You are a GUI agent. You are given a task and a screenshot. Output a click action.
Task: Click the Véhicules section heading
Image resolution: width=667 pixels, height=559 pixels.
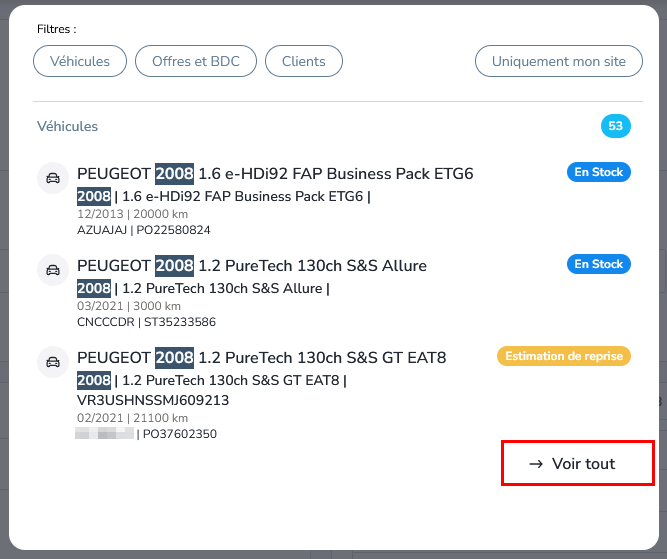click(x=67, y=126)
